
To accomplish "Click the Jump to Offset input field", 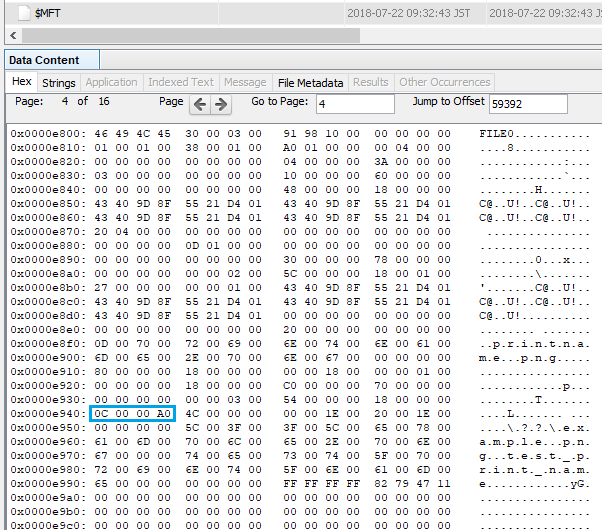I will 528,104.
